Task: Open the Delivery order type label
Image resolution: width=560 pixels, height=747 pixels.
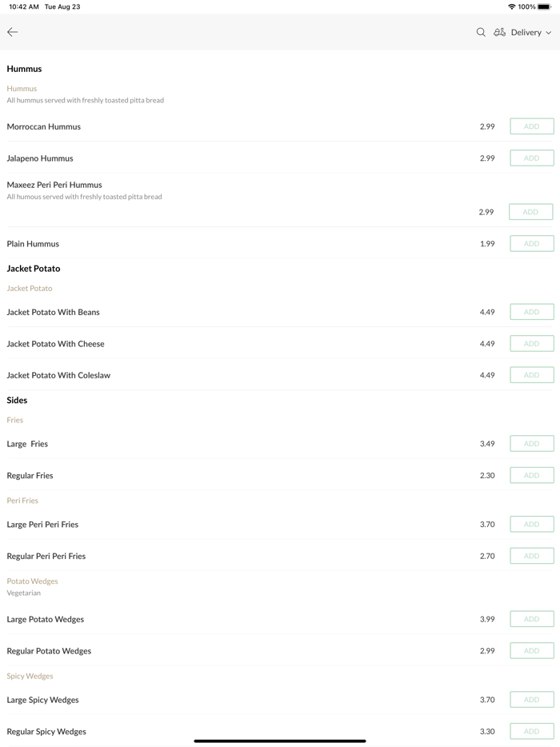Action: click(x=526, y=33)
